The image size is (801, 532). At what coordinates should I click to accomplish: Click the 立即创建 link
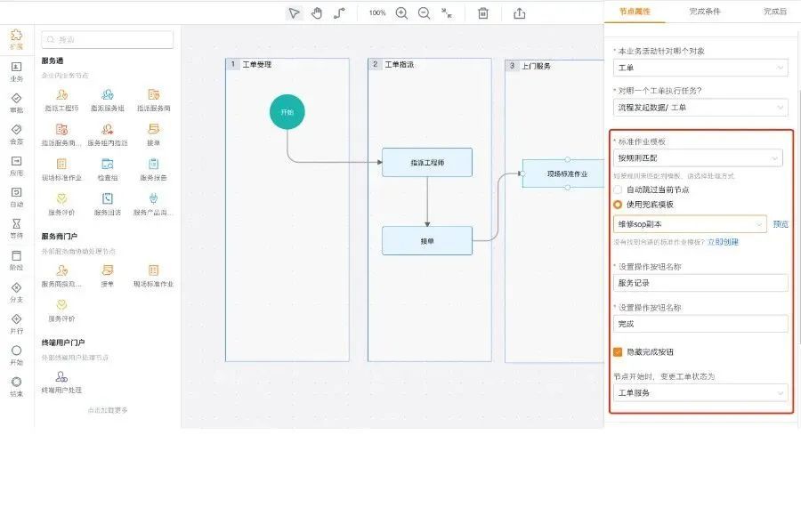coord(723,242)
